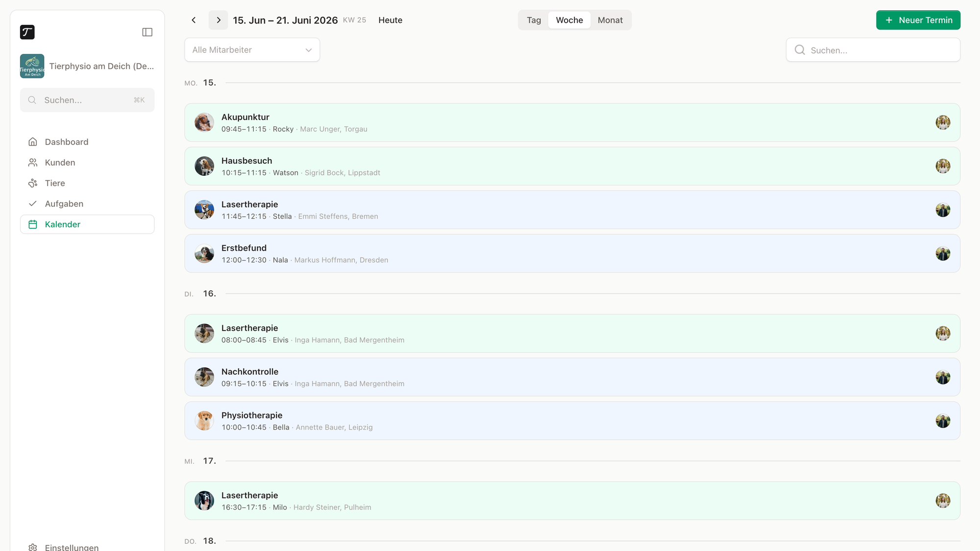Open Akupunktur appointment for Rocky
Viewport: 980px width, 551px height.
tap(572, 122)
